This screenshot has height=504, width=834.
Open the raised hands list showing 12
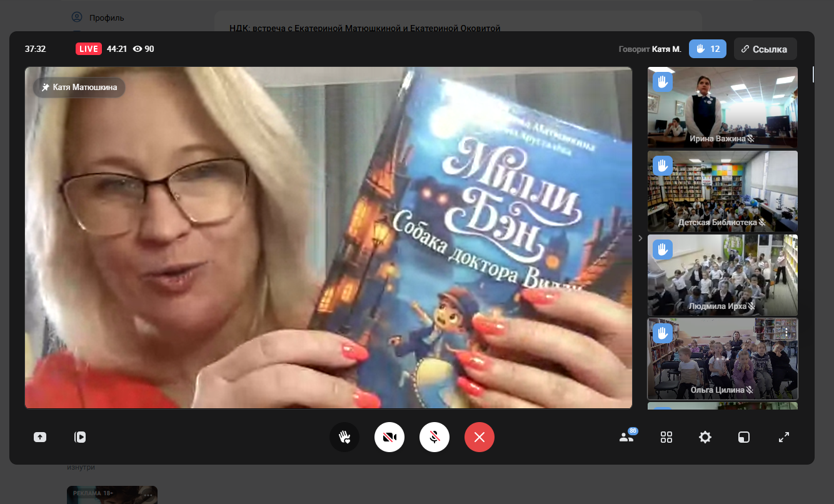point(708,49)
